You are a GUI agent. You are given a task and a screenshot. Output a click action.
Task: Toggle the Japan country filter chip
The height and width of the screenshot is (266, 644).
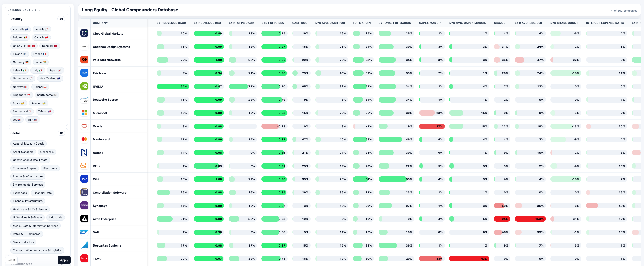click(55, 70)
